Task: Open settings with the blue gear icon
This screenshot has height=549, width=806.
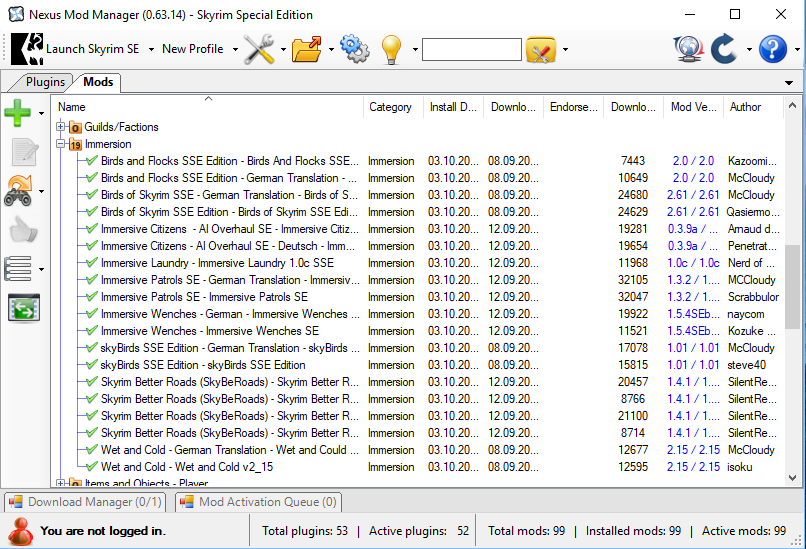Action: pos(354,49)
